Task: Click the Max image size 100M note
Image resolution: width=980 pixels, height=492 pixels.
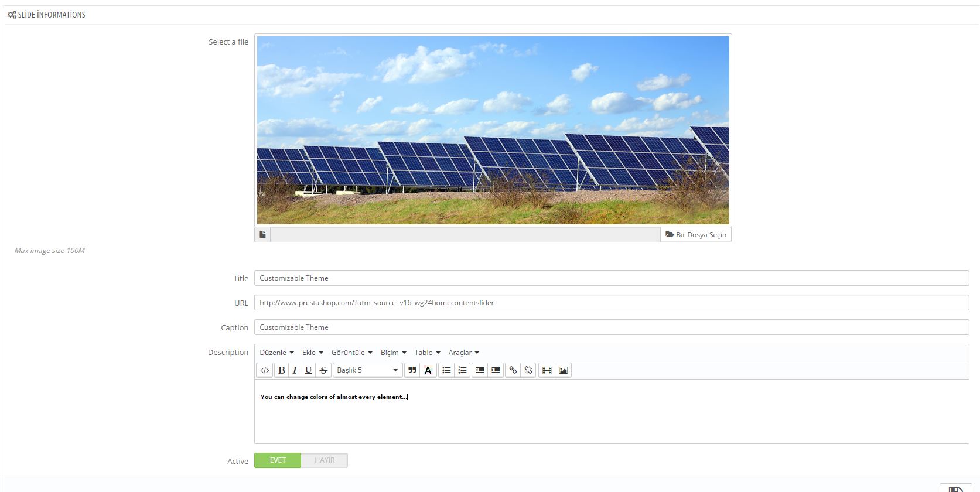Action: pos(50,251)
